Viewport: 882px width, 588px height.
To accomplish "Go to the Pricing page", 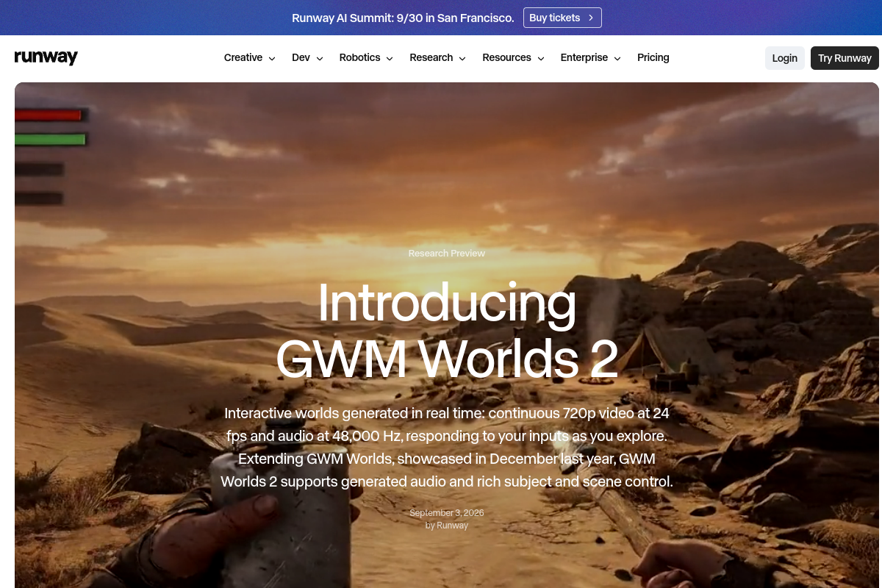I will 653,57.
